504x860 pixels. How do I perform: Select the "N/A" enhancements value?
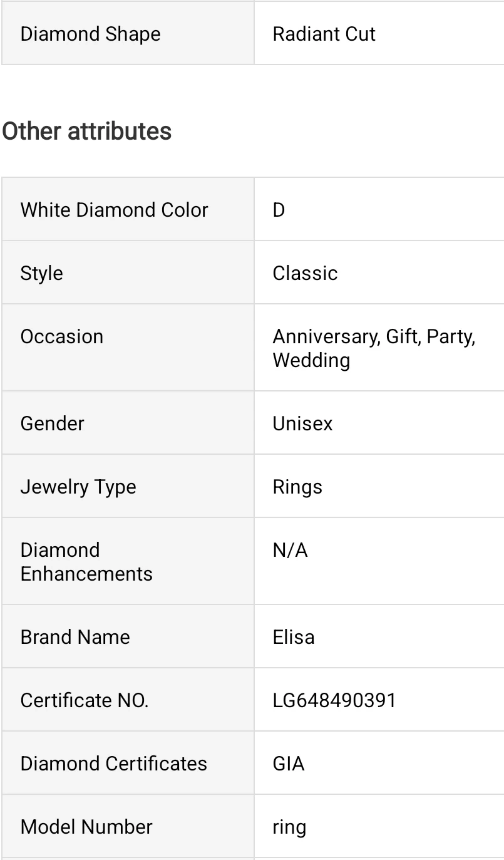[290, 550]
